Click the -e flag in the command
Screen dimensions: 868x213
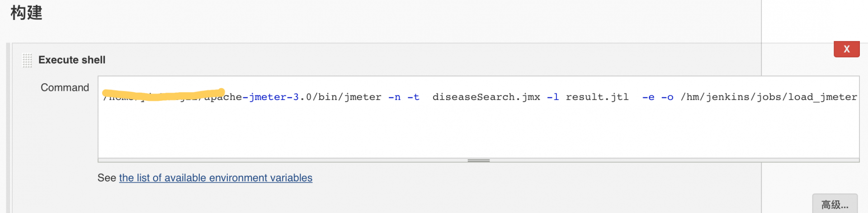click(648, 97)
